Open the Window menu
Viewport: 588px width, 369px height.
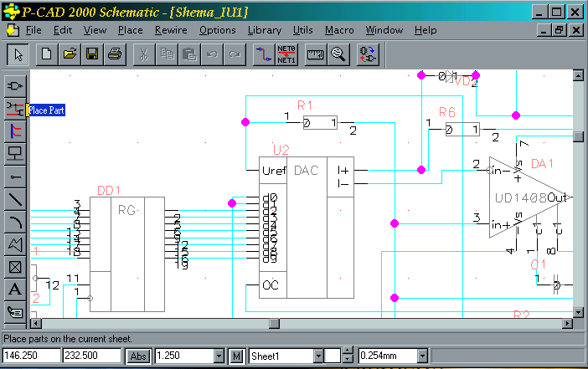[x=384, y=30]
